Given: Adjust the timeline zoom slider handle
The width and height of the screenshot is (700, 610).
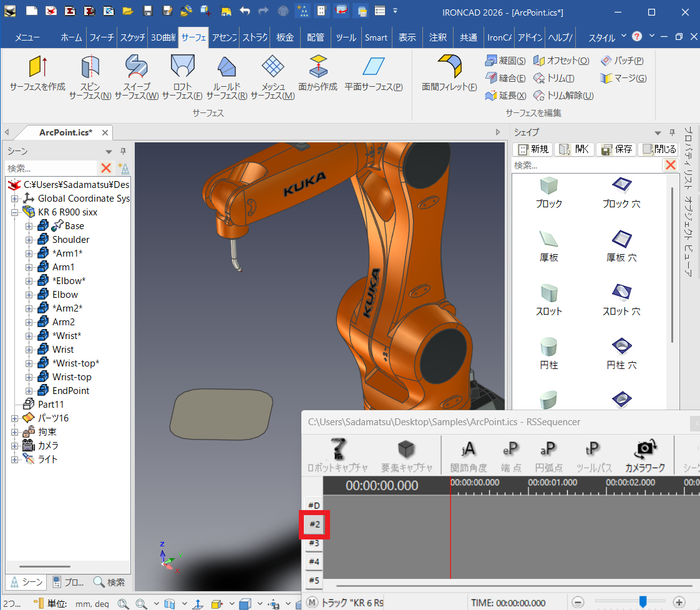Looking at the screenshot, I should click(x=643, y=601).
